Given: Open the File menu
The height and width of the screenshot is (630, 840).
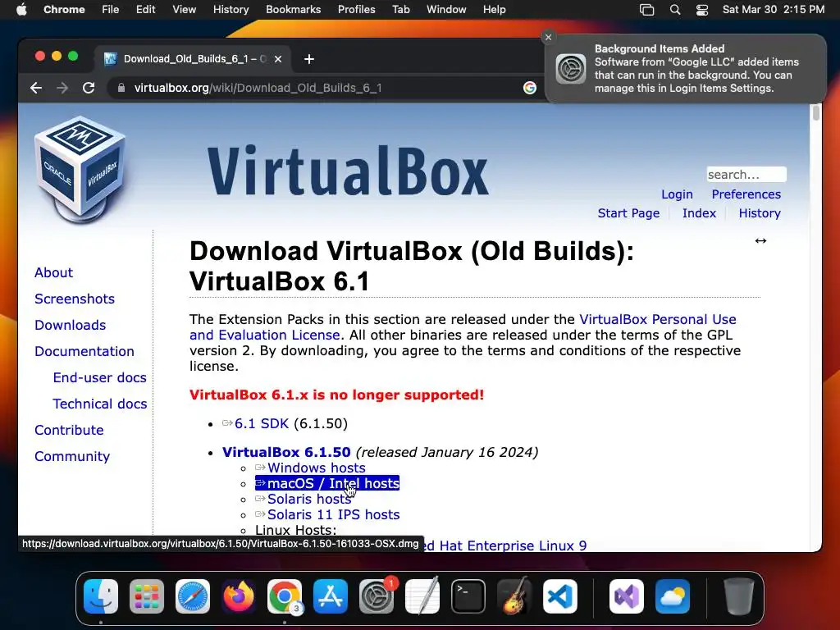Looking at the screenshot, I should pyautogui.click(x=111, y=10).
